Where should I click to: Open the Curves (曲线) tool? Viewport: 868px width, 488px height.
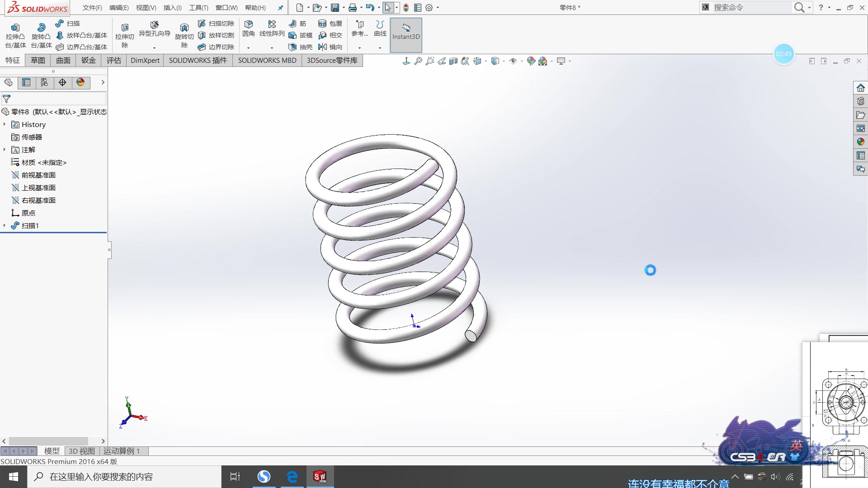pyautogui.click(x=380, y=28)
